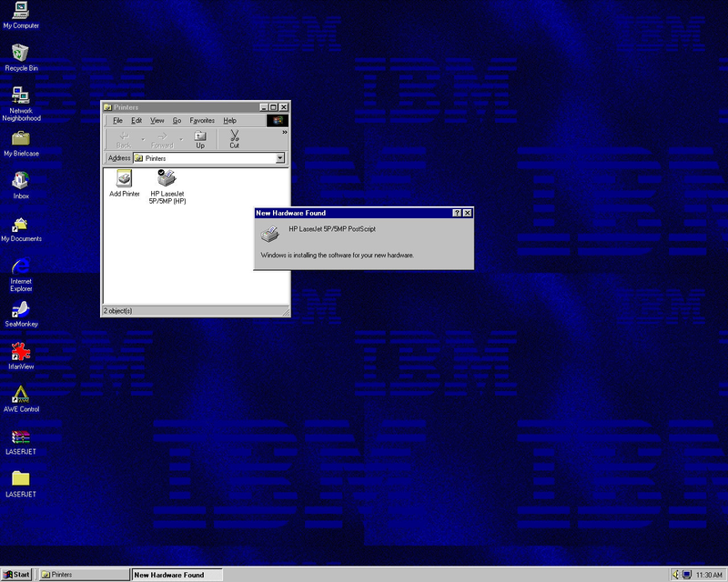Viewport: 728px width, 582px height.
Task: Minimize the Printers window
Action: click(264, 107)
